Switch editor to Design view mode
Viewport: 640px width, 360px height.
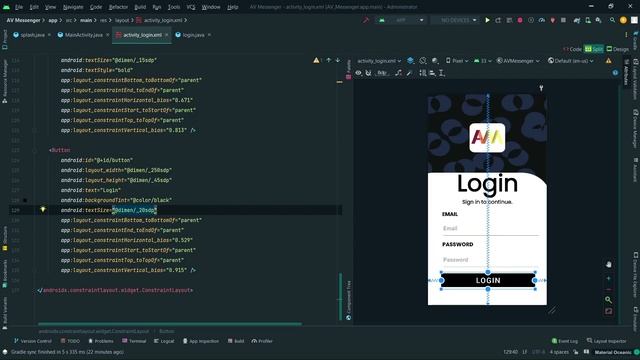coord(618,49)
